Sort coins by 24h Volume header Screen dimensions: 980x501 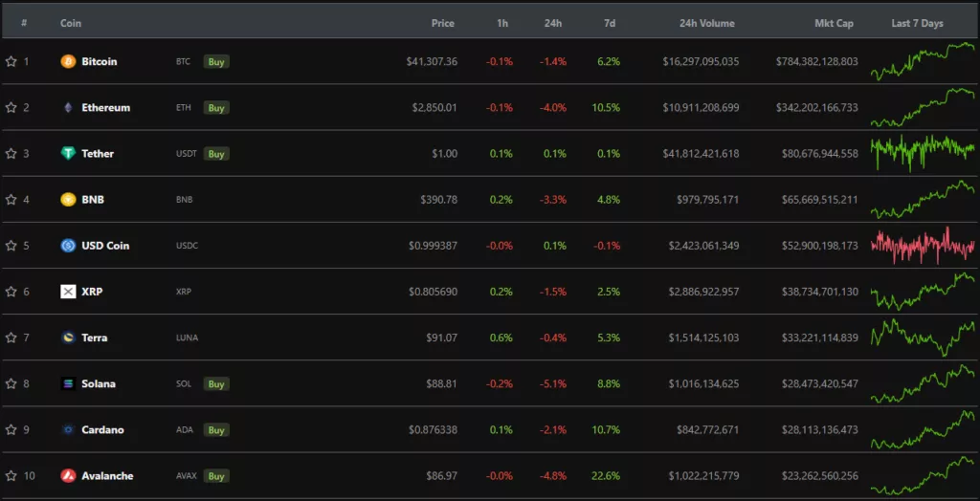coord(706,23)
